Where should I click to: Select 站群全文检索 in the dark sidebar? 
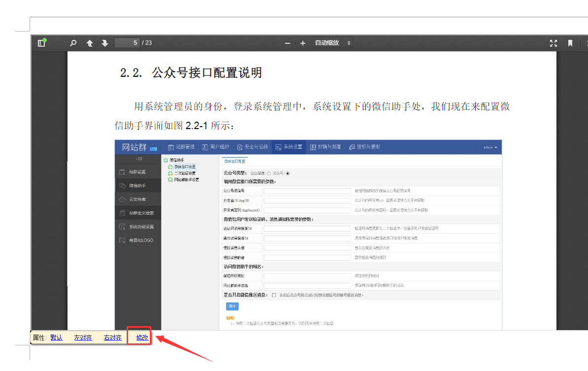click(x=138, y=213)
